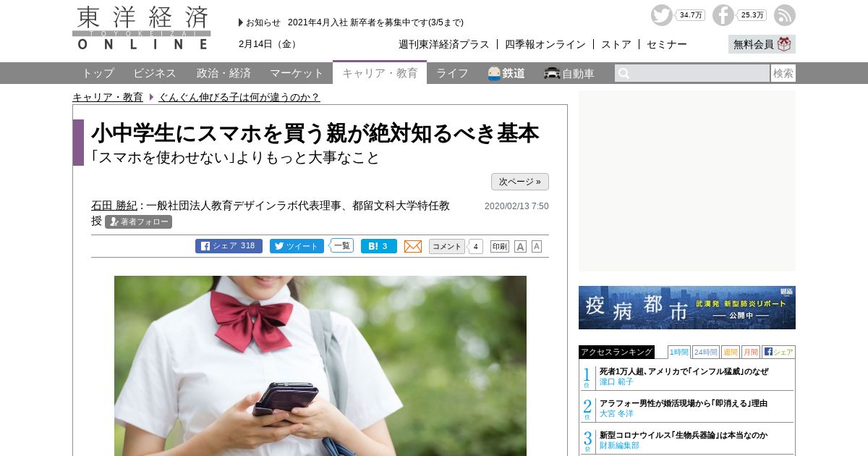This screenshot has height=456, width=868.
Task: Bookmark with Hatena B! 3 button
Action: coord(379,246)
